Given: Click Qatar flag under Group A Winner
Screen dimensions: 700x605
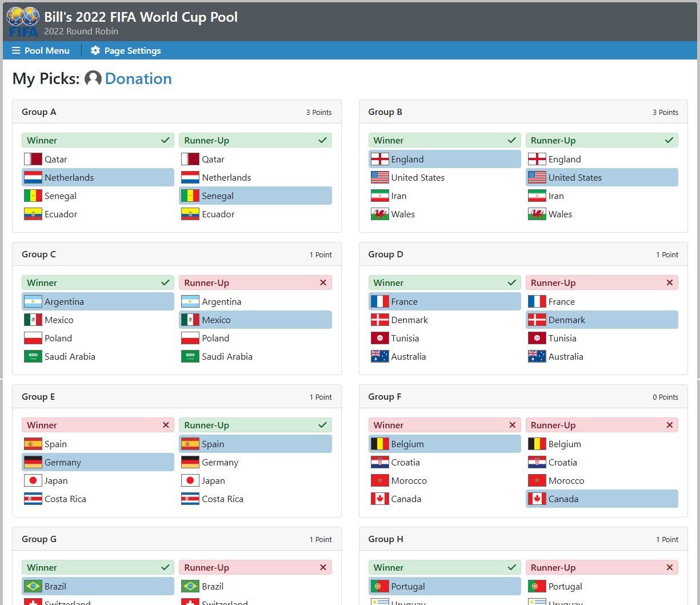Looking at the screenshot, I should pos(33,159).
